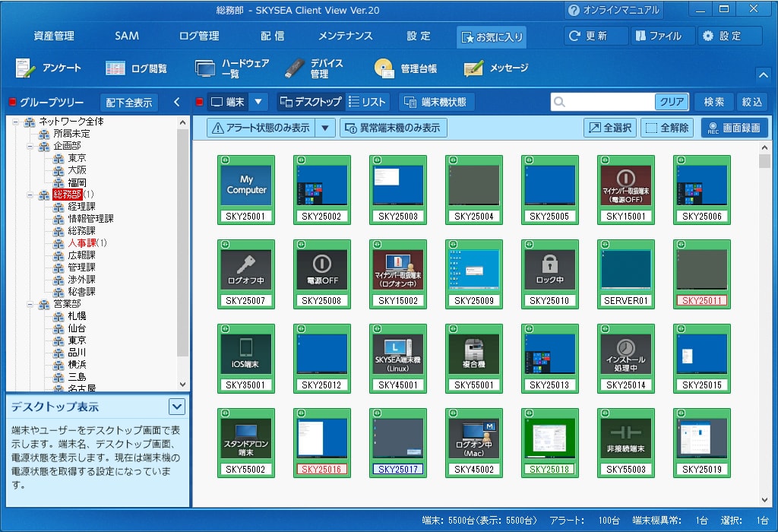Image resolution: width=778 pixels, height=532 pixels.
Task: Select the SKY55001 複合機 thumbnail
Action: click(474, 359)
